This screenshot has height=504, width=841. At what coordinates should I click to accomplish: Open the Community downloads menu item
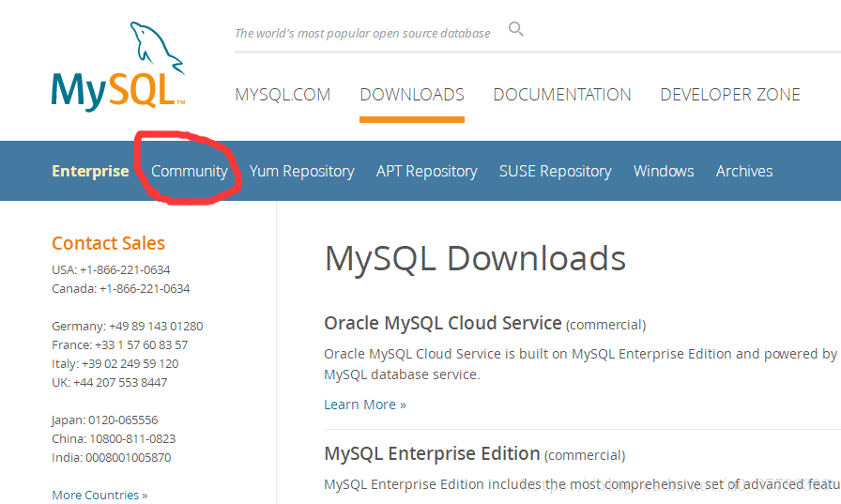190,171
